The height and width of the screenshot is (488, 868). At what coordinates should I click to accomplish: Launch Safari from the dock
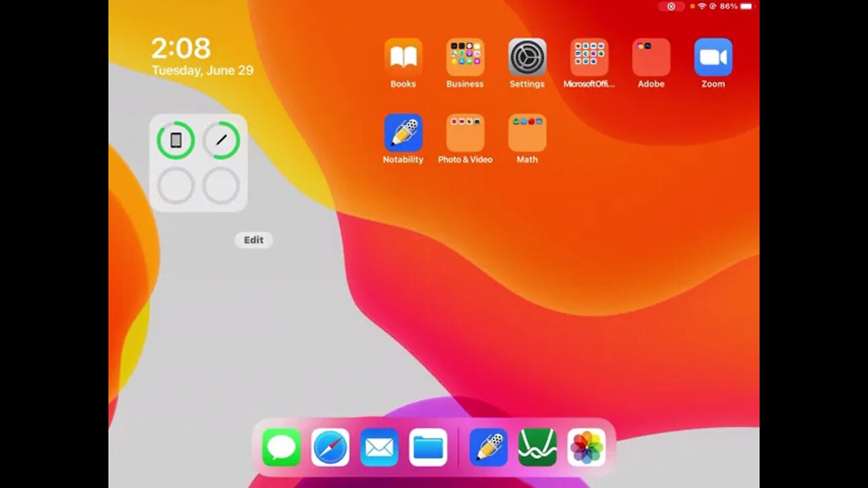tap(330, 447)
